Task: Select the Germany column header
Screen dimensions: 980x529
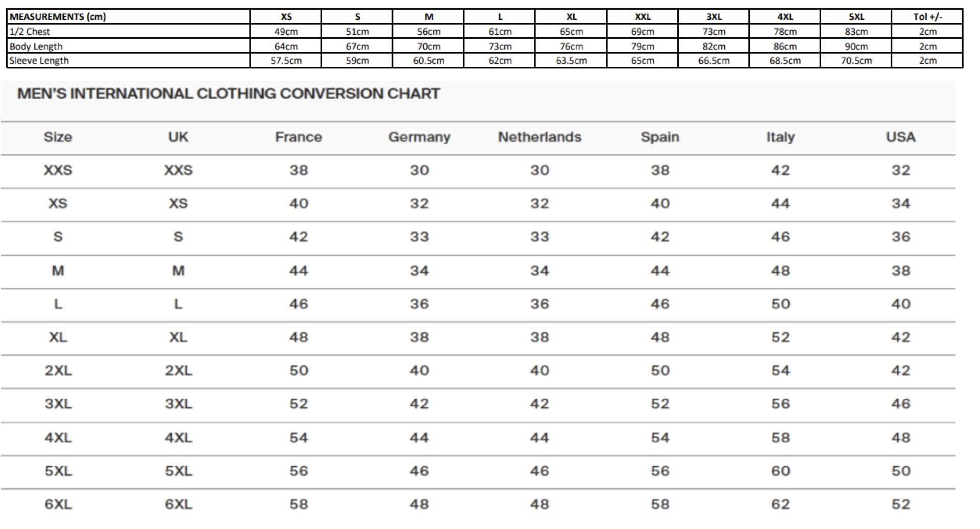Action: (x=419, y=137)
